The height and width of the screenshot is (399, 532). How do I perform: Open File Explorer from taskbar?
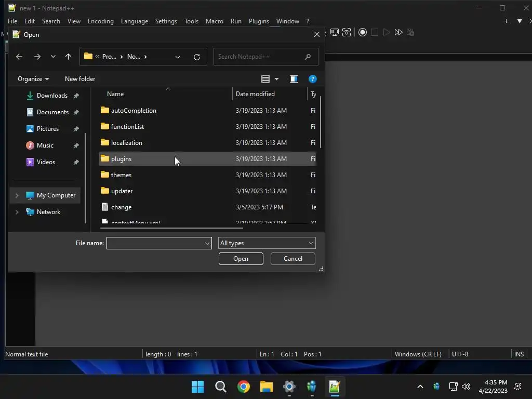pos(267,387)
